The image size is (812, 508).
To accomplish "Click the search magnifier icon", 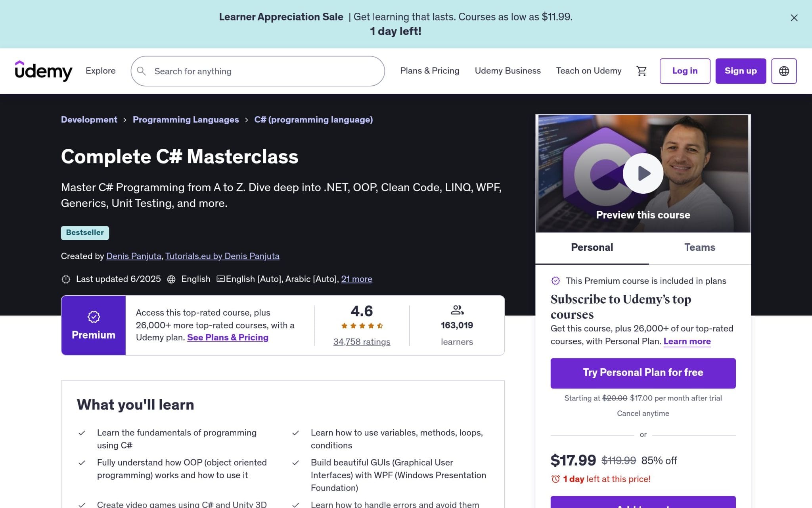I will (x=141, y=71).
